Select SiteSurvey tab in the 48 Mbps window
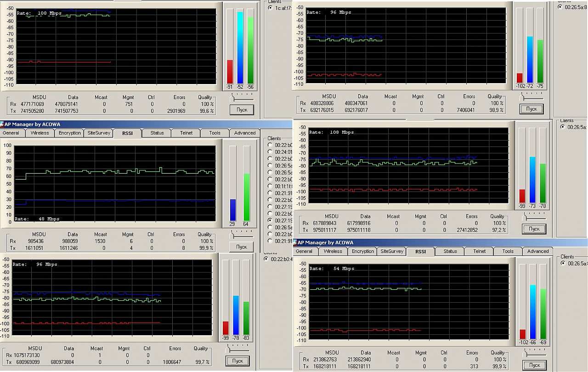 pyautogui.click(x=99, y=133)
